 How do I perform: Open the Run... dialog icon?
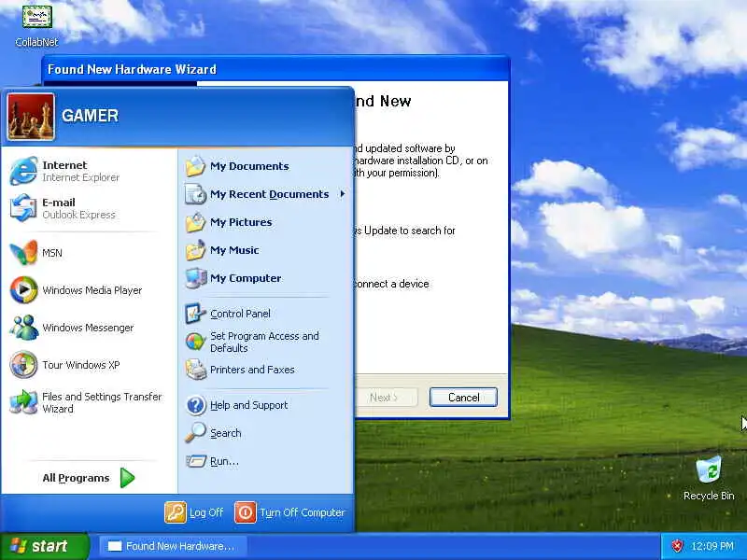[x=195, y=461]
